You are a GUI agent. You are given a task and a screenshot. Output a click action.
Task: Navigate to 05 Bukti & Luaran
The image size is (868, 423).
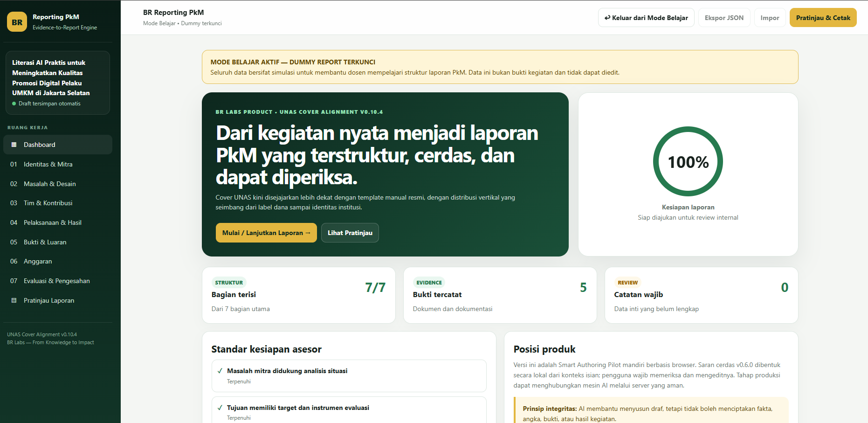(x=58, y=242)
